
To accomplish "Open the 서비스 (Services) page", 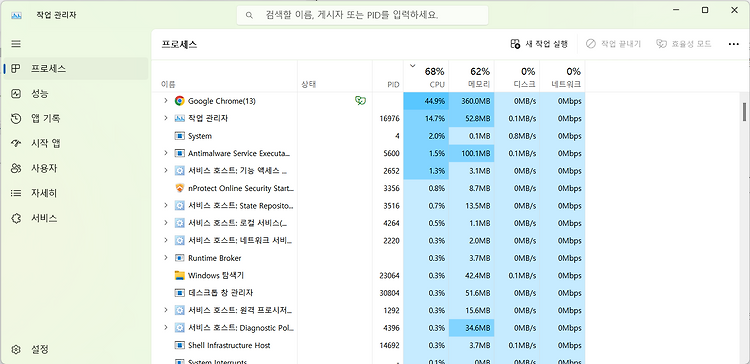I will [x=77, y=218].
